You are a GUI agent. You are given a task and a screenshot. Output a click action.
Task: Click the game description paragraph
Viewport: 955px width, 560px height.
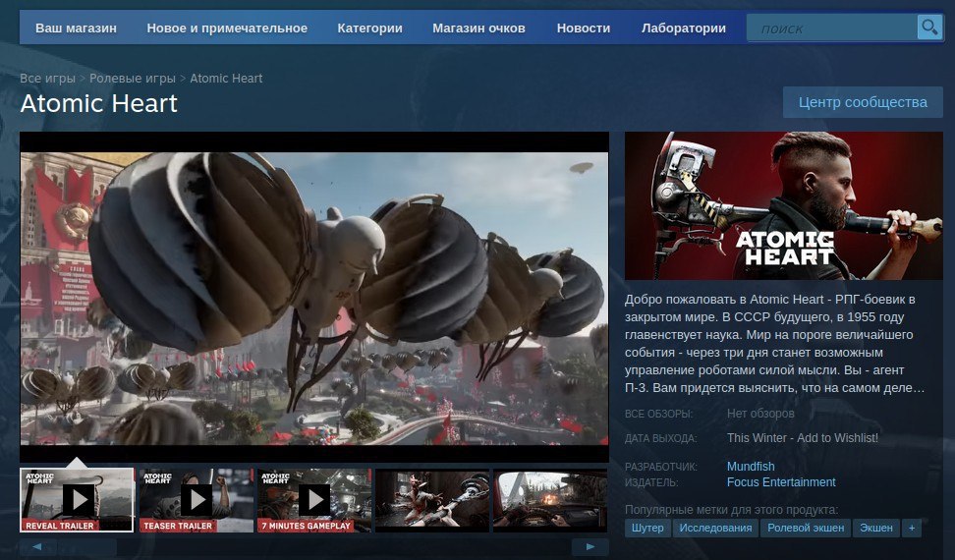pos(775,343)
